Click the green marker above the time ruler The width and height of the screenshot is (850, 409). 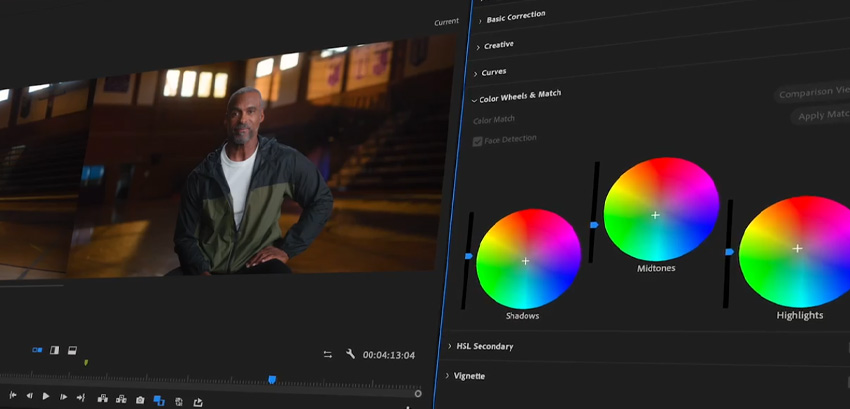click(86, 362)
